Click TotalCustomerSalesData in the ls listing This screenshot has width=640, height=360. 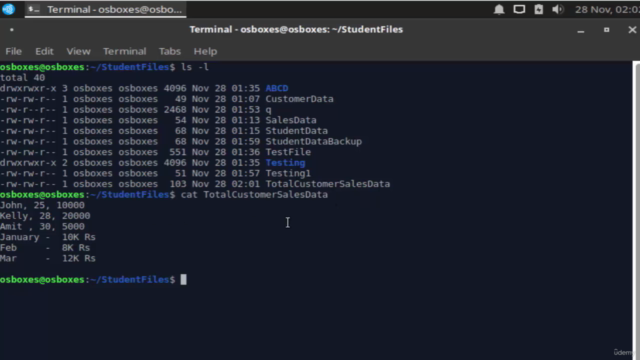click(x=328, y=184)
